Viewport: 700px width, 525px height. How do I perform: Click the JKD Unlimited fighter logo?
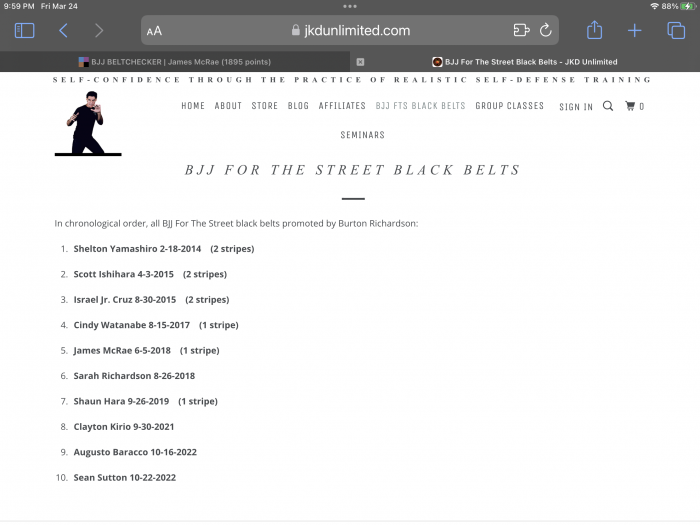click(x=87, y=126)
